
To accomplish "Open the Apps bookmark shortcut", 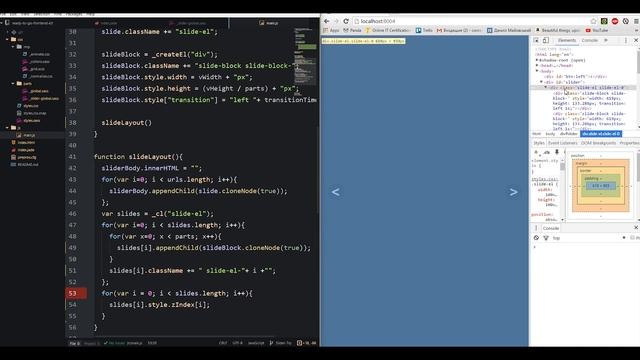I will [x=331, y=31].
